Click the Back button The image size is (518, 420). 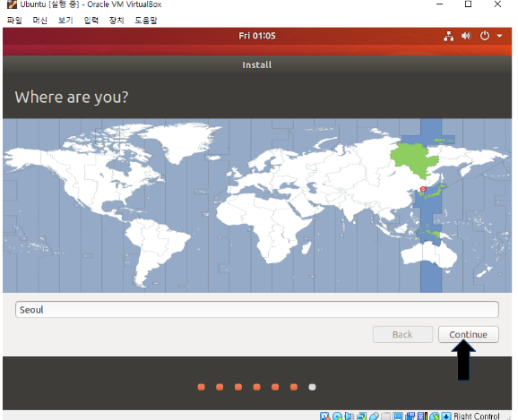point(402,335)
